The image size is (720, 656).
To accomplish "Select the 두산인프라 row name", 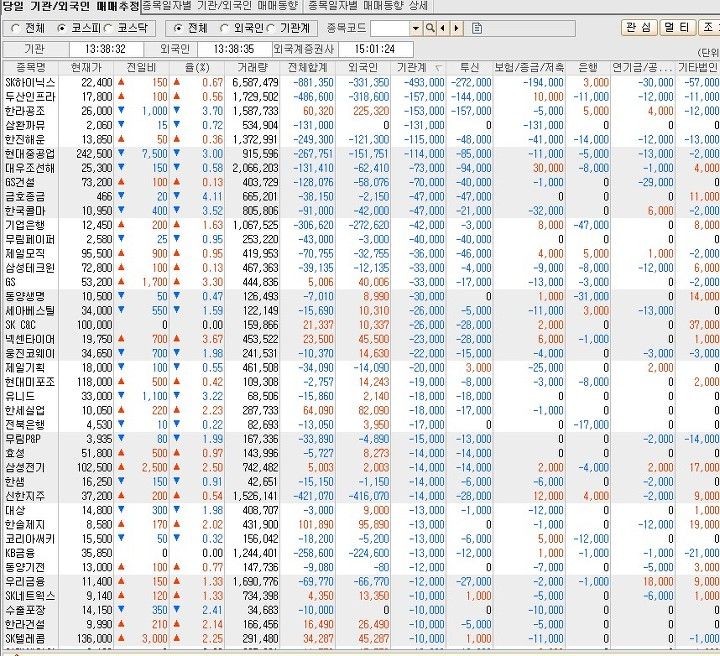I will click(30, 97).
